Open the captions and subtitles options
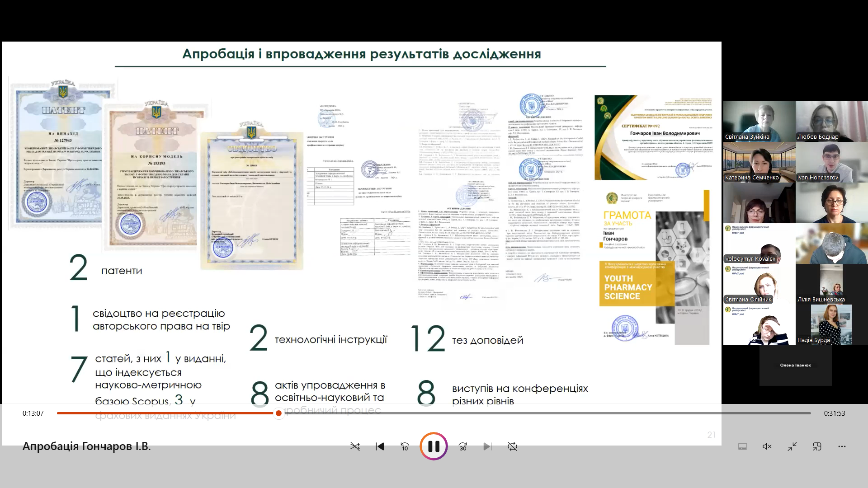The height and width of the screenshot is (488, 868). (x=742, y=446)
